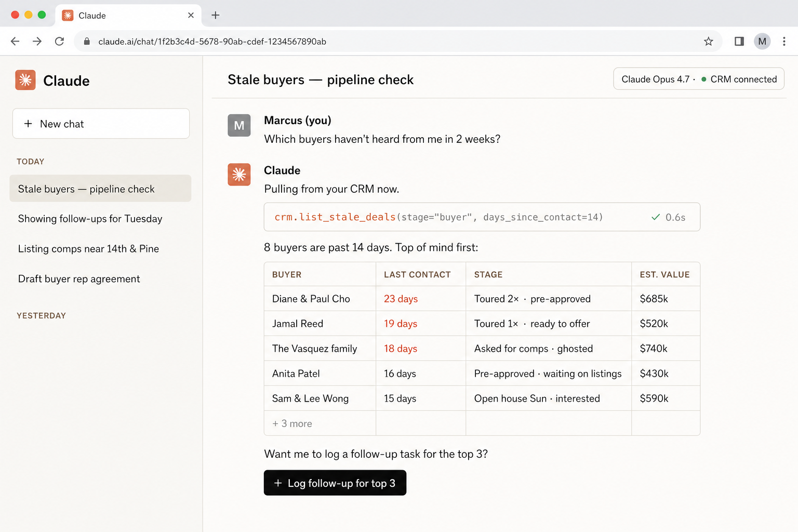Click the conversation title Stale buyers — pipeline check
The height and width of the screenshot is (532, 798).
[x=321, y=79]
